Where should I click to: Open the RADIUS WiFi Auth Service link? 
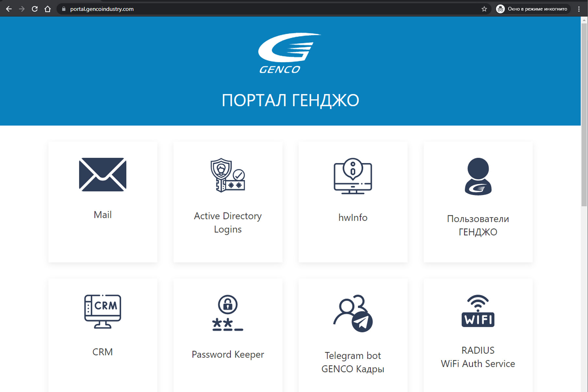[478, 357]
